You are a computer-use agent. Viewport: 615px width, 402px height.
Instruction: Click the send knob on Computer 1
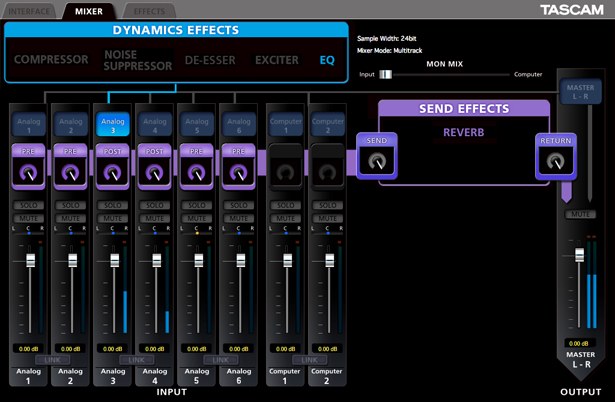point(287,173)
